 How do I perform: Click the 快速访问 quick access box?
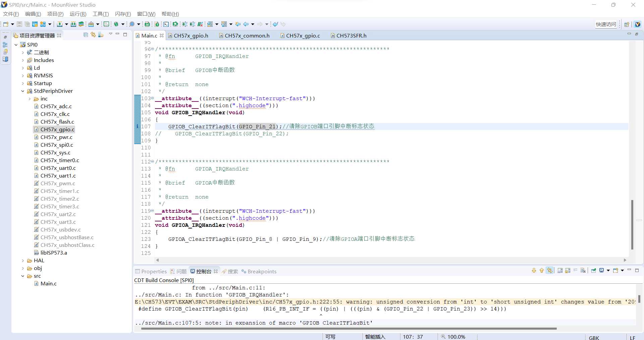pos(606,24)
